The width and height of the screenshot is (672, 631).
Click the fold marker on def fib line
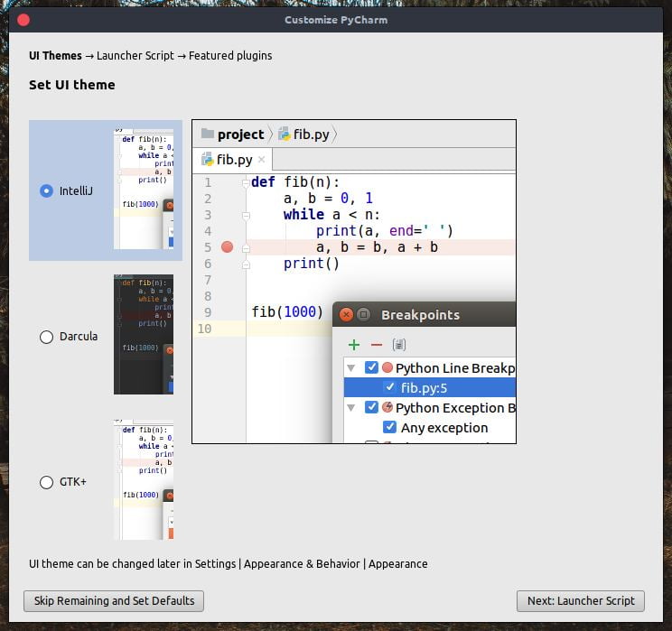pos(246,183)
